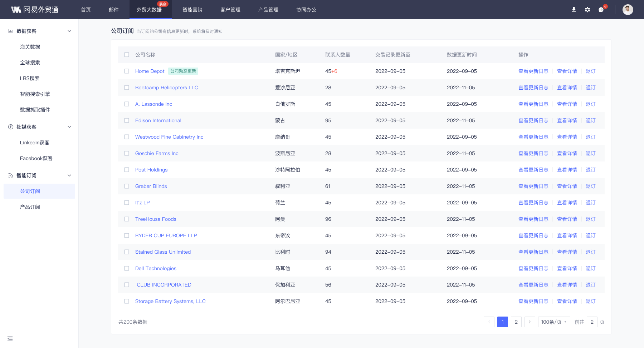
Task: Check the Westwood Fine Cabinetry Inc checkbox
Action: [127, 137]
